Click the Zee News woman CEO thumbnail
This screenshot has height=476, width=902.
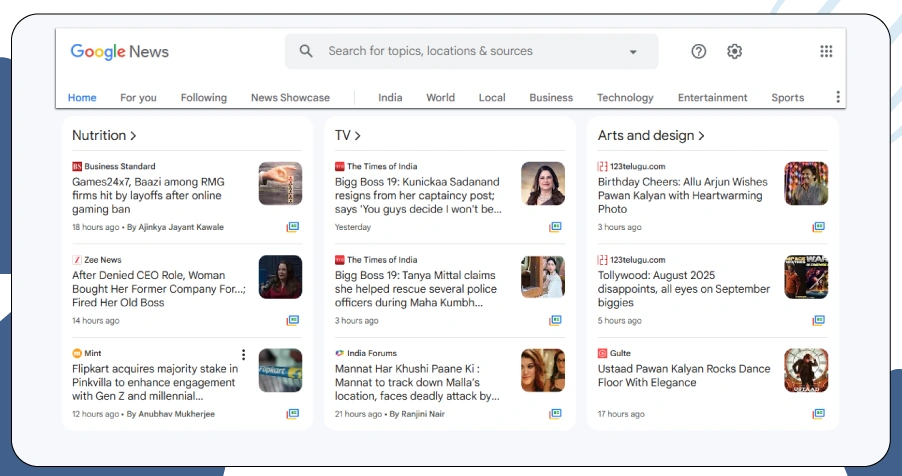tap(280, 277)
